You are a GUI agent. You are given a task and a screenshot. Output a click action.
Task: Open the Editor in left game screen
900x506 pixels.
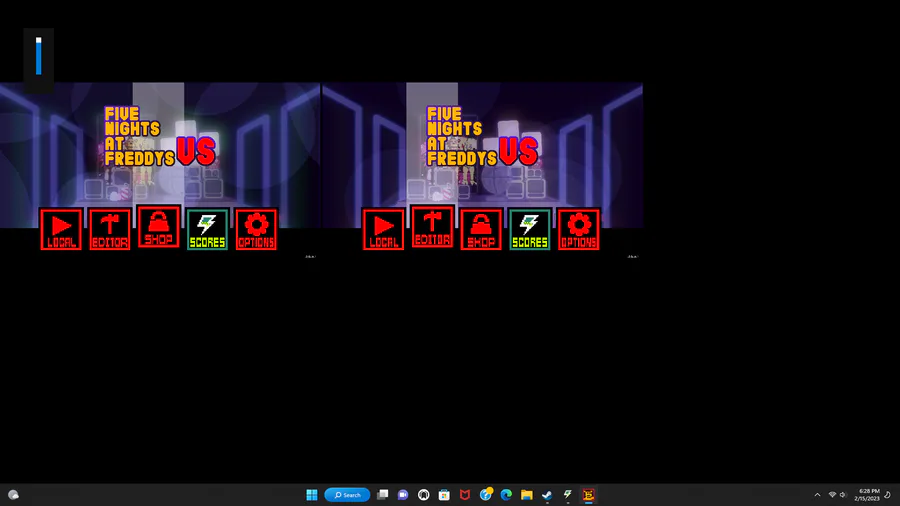click(x=110, y=229)
